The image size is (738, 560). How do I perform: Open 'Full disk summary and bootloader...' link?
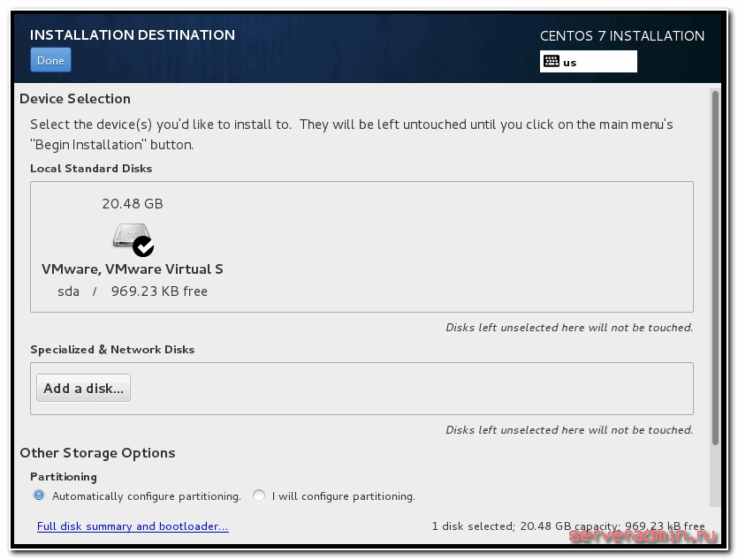[133, 526]
